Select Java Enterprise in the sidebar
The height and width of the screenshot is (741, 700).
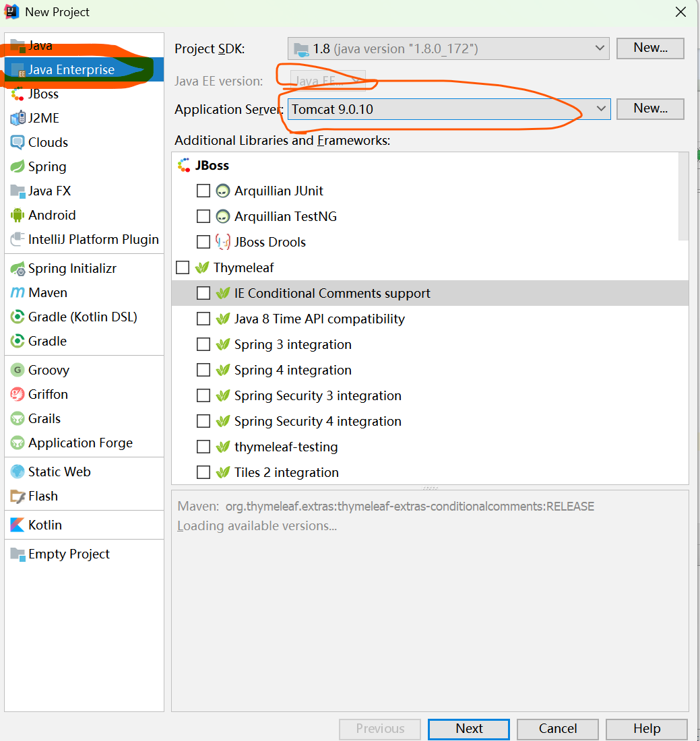click(84, 69)
